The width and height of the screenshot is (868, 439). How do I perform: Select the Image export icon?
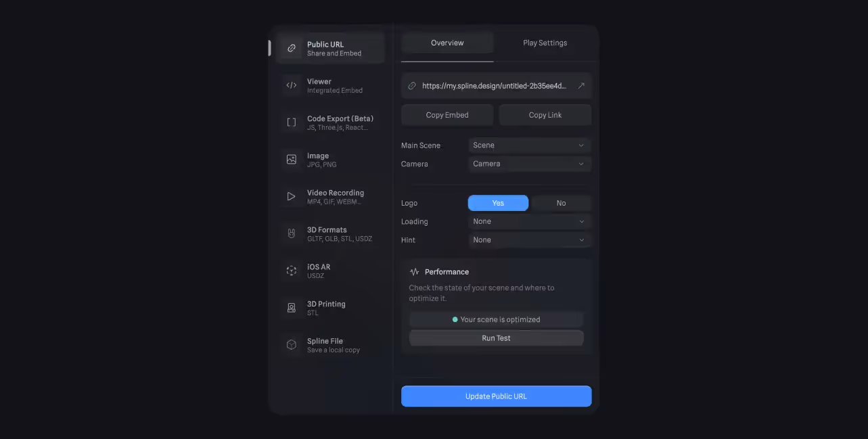292,160
